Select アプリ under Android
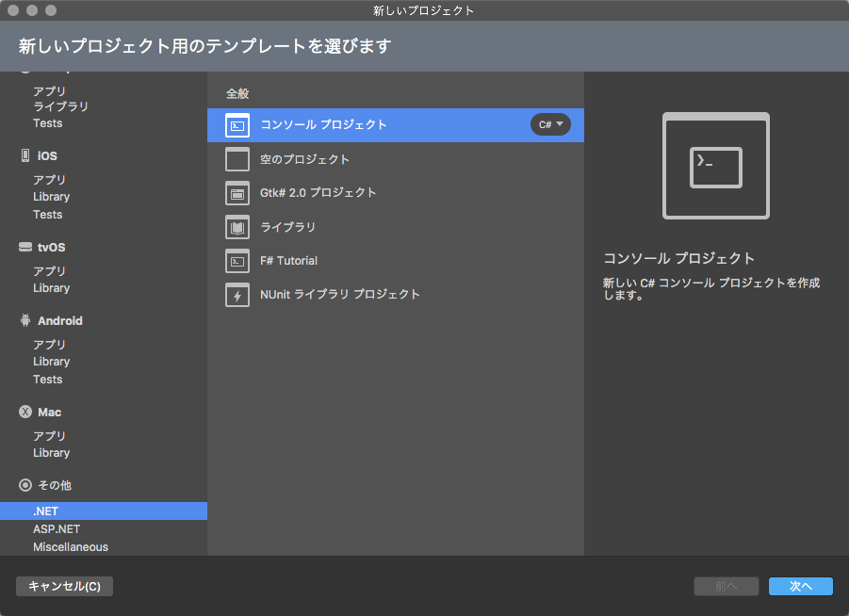Screen dimensions: 849x616 pos(49,345)
